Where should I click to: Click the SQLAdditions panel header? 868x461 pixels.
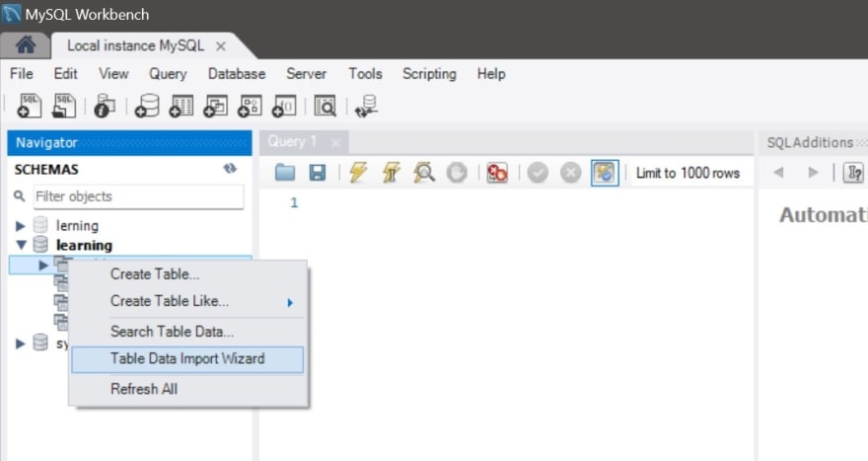[x=812, y=142]
